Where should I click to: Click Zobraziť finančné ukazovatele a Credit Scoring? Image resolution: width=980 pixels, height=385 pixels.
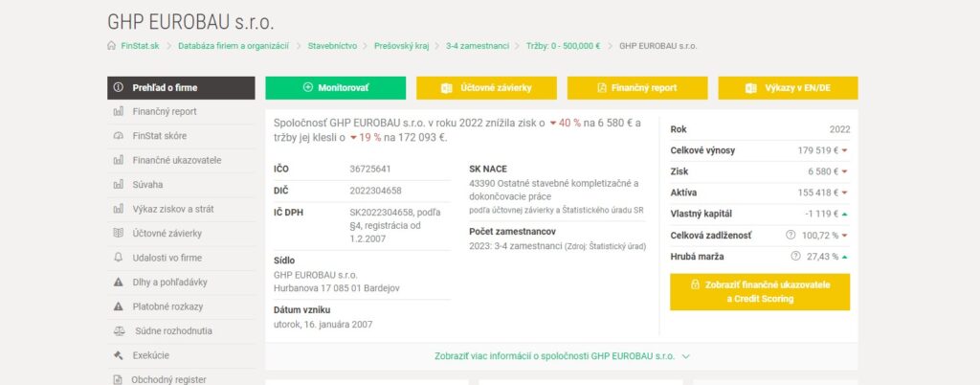click(760, 292)
